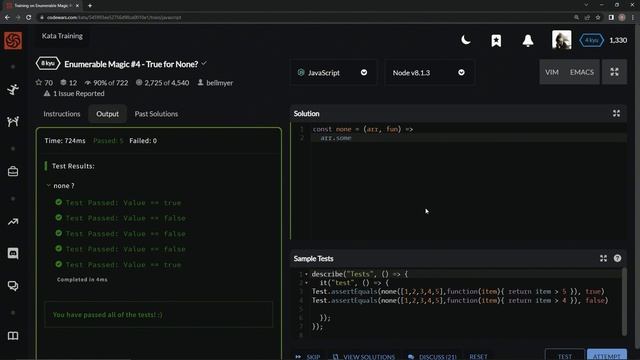
Task: Open the notifications bell
Action: click(x=528, y=40)
